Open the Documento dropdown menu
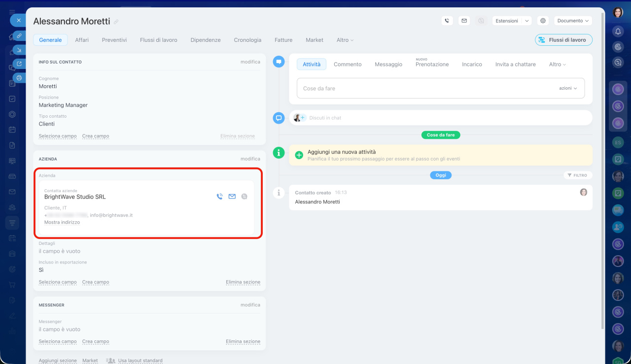Screen dimensions: 631x364 click(573, 21)
